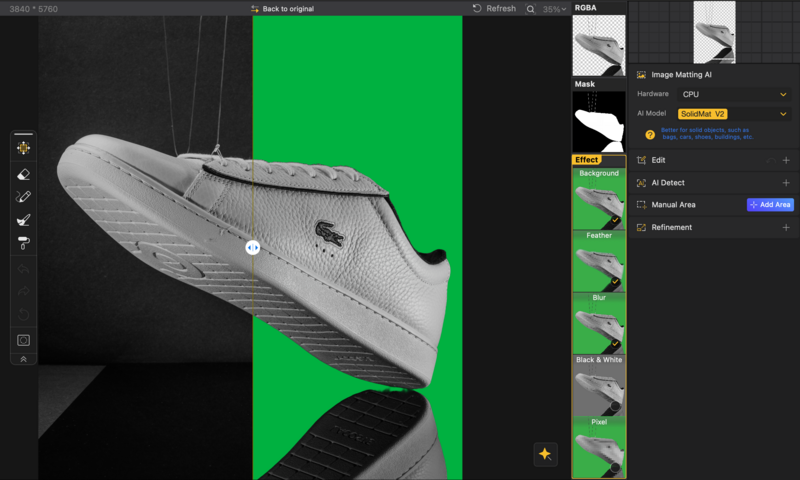Select the Mask preview thumbnail
This screenshot has width=800, height=480.
pos(599,121)
